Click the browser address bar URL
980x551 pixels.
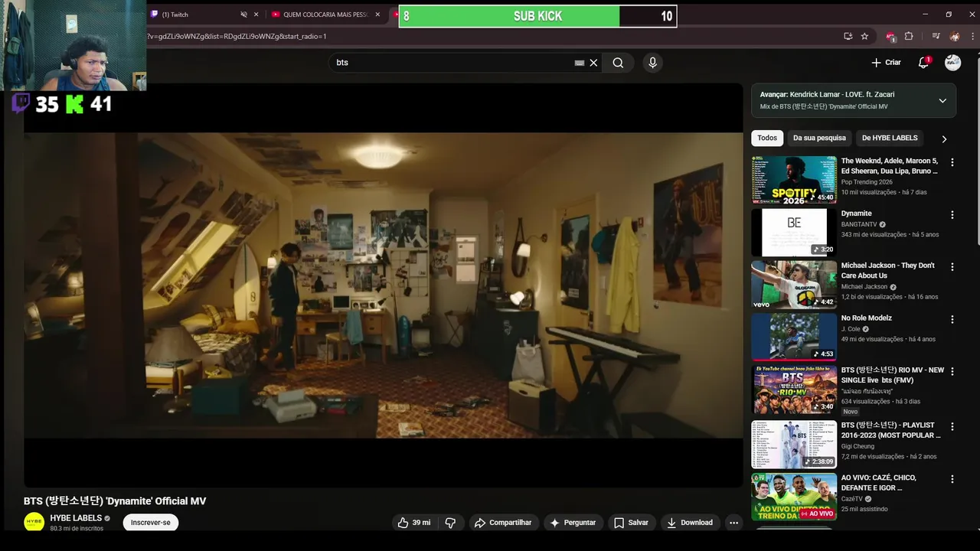(x=237, y=36)
